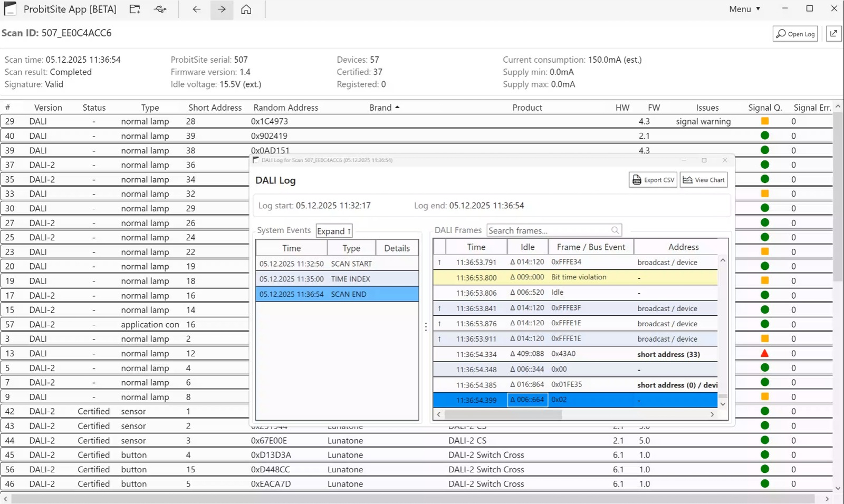
Task: Expand the System Events list
Action: [334, 231]
